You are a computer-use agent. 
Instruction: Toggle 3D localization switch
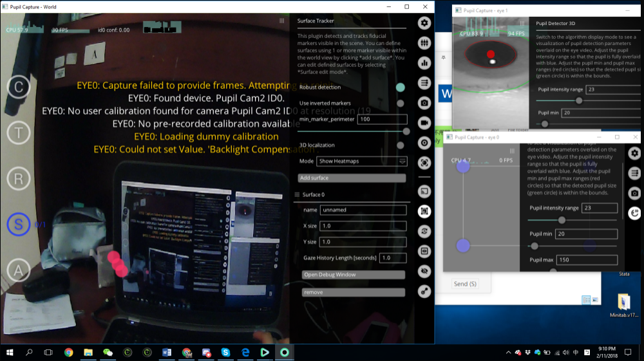[401, 145]
